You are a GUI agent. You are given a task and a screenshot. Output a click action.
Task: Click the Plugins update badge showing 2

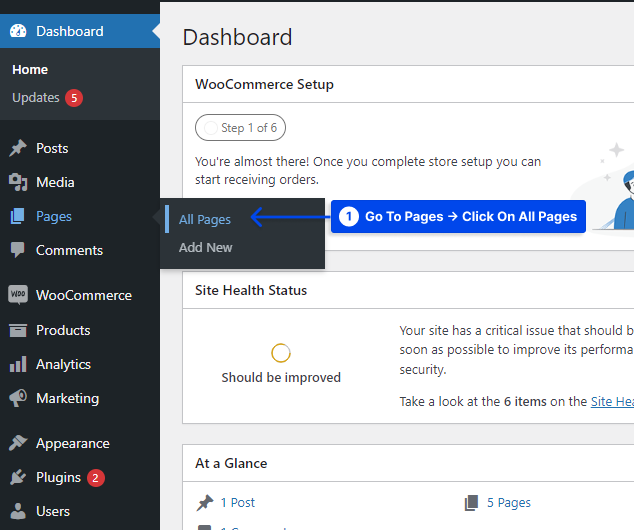tap(96, 478)
